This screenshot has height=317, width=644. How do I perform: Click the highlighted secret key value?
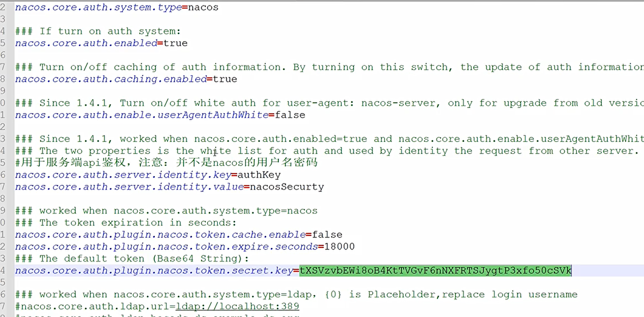(436, 270)
